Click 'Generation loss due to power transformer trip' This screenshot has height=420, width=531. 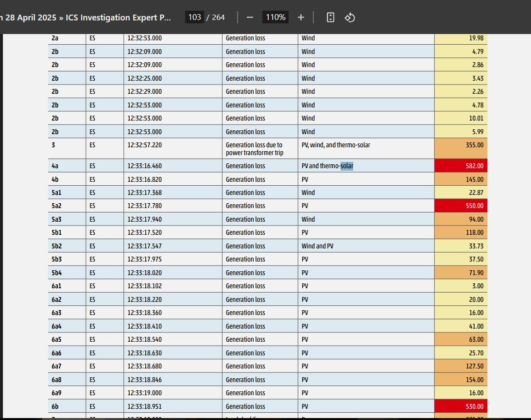tap(254, 149)
